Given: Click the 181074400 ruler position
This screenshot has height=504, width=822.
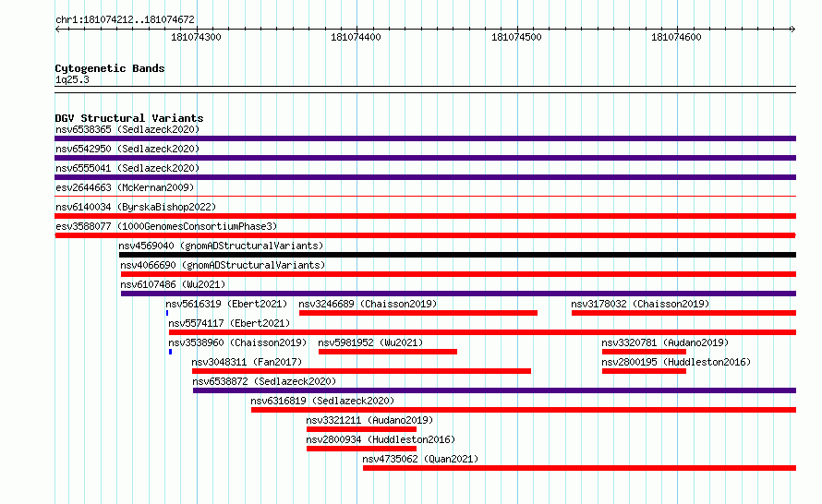Looking at the screenshot, I should [x=356, y=37].
